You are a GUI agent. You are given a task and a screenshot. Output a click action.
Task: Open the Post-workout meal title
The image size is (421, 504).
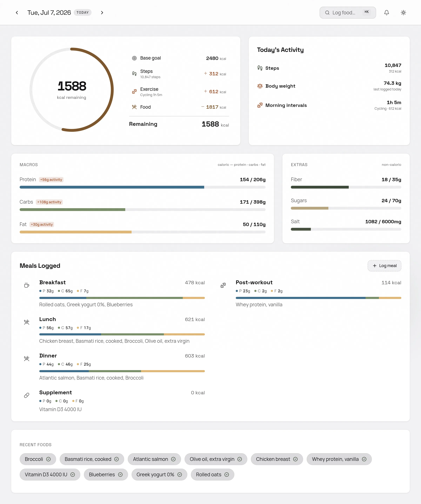tap(254, 282)
